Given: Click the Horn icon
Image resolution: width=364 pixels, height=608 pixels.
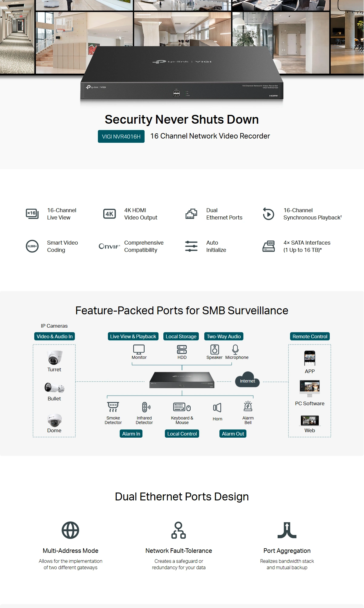Looking at the screenshot, I should [217, 408].
